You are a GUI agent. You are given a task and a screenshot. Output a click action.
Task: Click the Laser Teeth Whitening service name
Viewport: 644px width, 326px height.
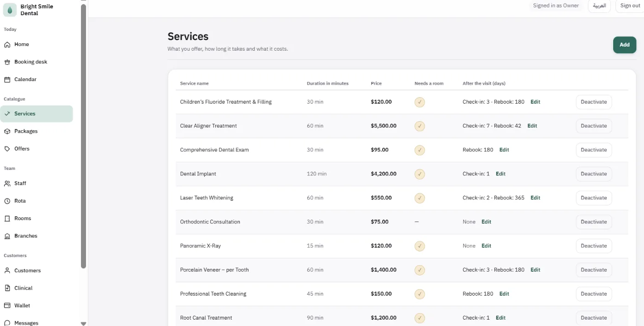pos(207,198)
